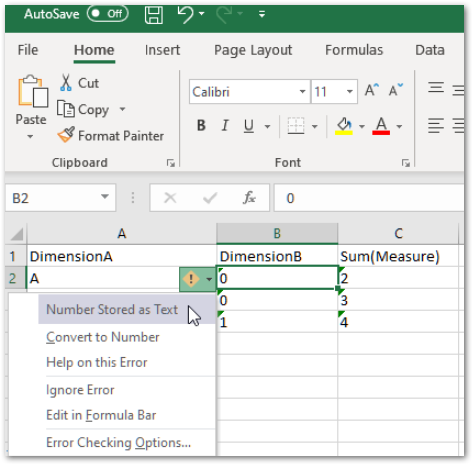
Task: Click the formula bar showing 0
Action: click(x=369, y=198)
